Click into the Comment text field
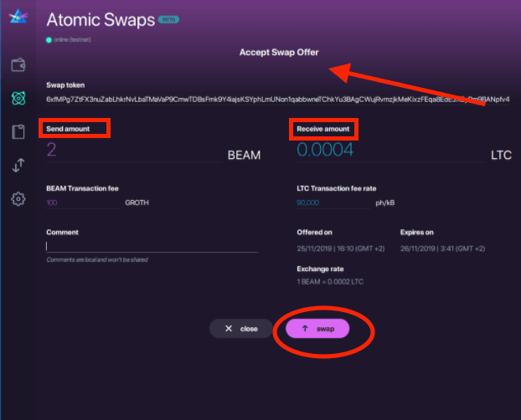The width and height of the screenshot is (521, 420). tap(152, 246)
